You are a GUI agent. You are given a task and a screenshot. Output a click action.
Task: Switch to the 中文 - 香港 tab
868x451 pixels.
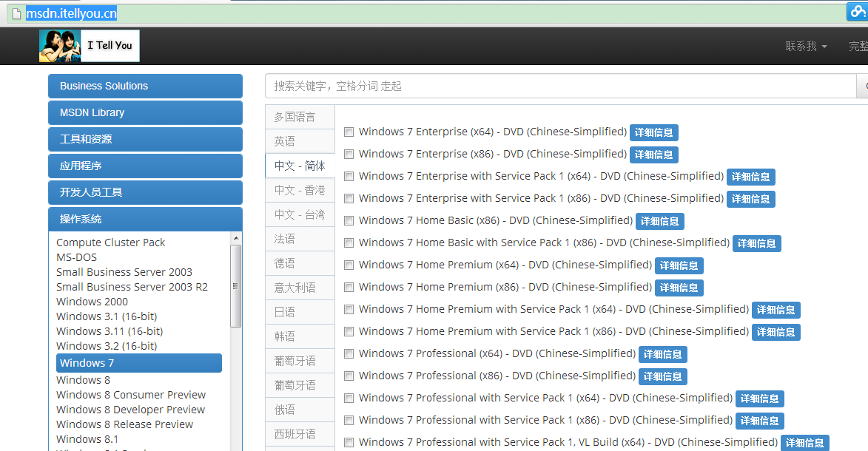coord(300,190)
